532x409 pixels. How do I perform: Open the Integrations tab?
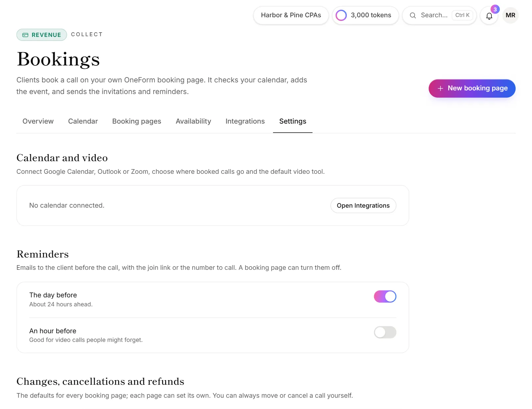point(245,121)
